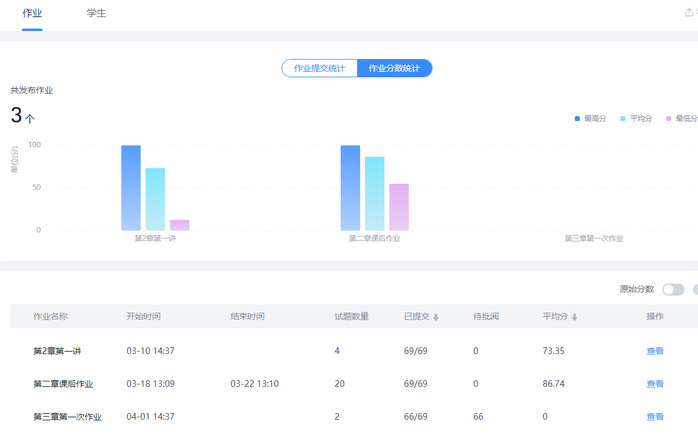Image resolution: width=698 pixels, height=437 pixels.
Task: Click the 平均分 legend marker
Action: [x=623, y=118]
